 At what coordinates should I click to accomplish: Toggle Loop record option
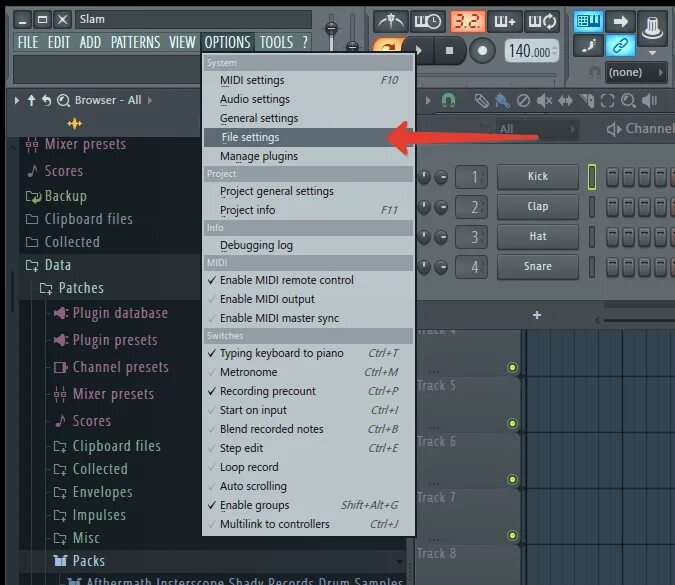coord(308,467)
